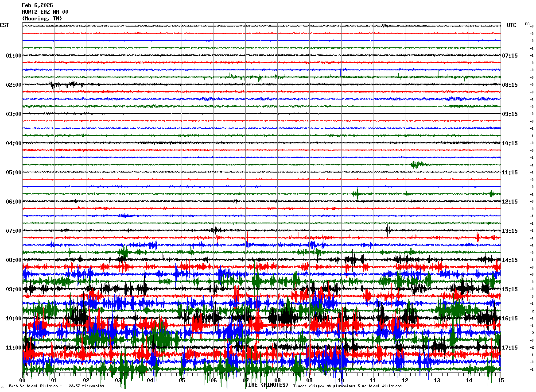This screenshot has height=392, width=536.
Task: Click minute 00 on the bottom axis
Action: pyautogui.click(x=23, y=380)
